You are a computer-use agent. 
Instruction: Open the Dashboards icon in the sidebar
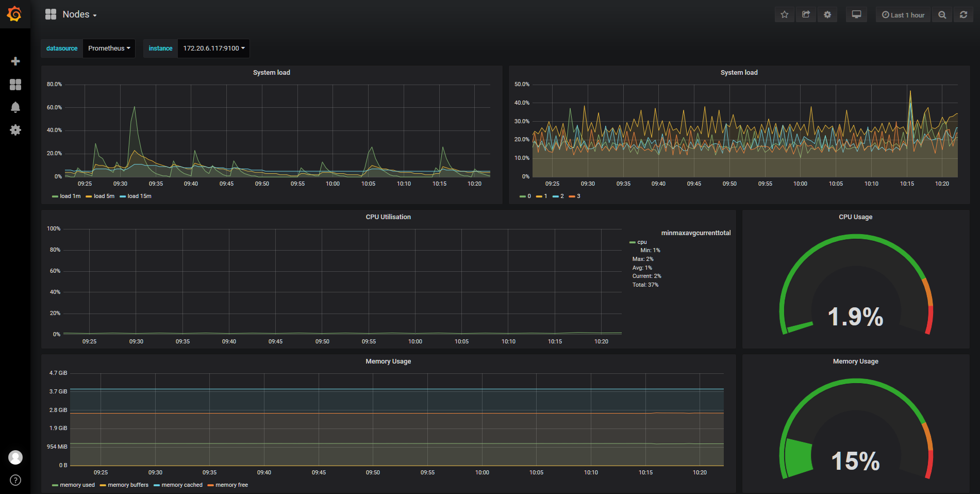(x=15, y=84)
